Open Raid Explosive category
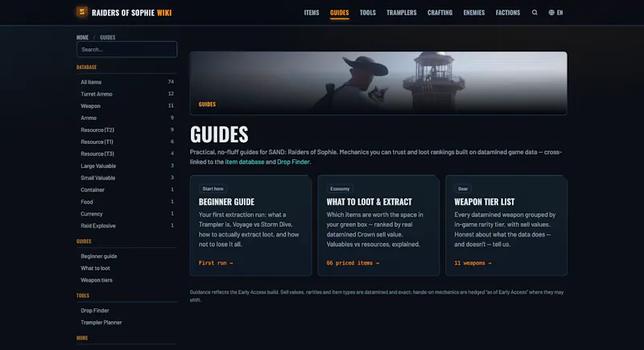 click(x=127, y=225)
